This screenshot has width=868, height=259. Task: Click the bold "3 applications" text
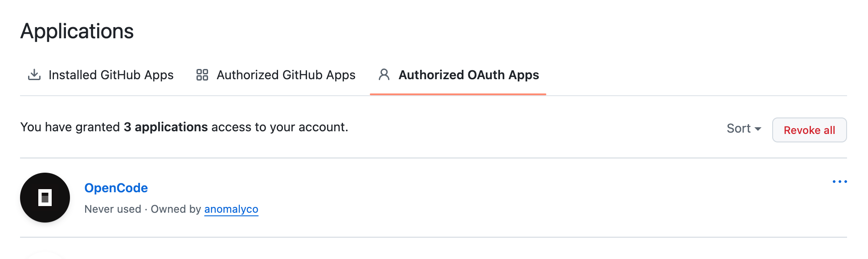166,127
